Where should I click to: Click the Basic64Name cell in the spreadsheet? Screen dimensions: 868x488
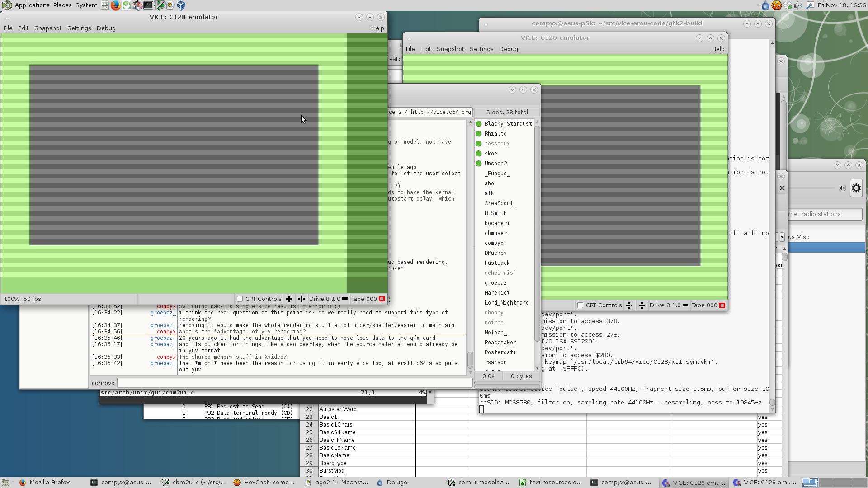coord(366,432)
